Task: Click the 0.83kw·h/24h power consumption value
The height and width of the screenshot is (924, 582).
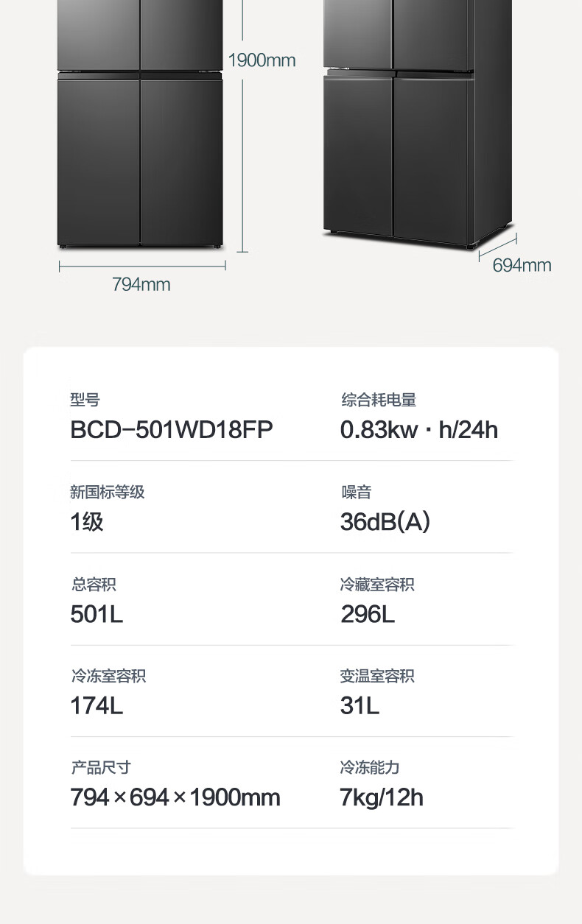Action: 419,430
